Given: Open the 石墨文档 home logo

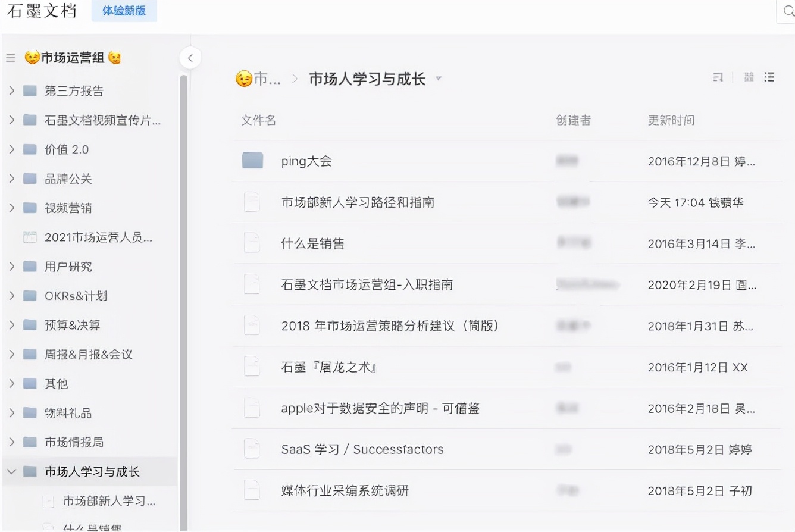Looking at the screenshot, I should [42, 11].
